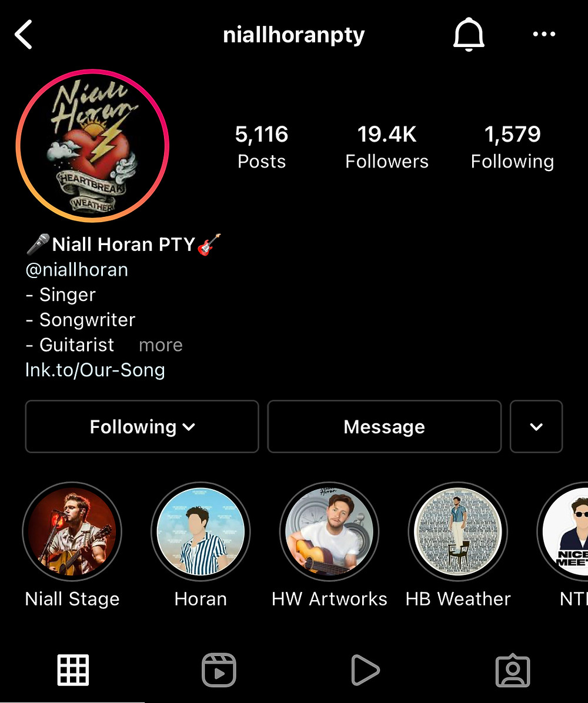
Task: Expand the Following dropdown button
Action: (142, 426)
